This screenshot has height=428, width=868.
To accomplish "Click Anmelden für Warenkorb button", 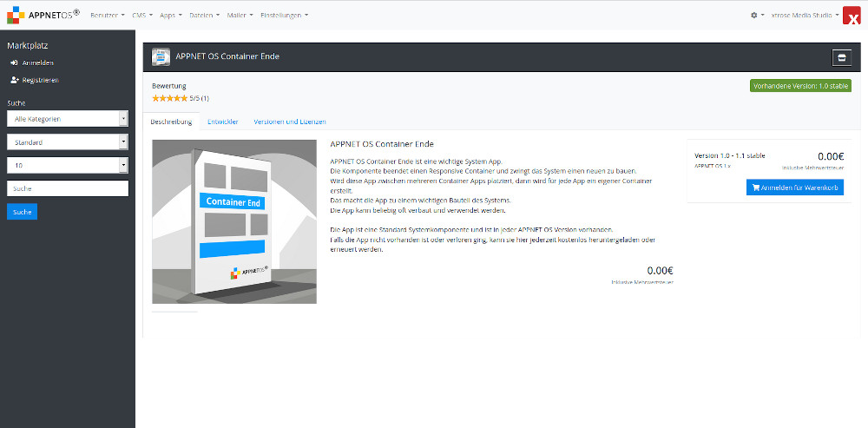I will click(x=795, y=188).
